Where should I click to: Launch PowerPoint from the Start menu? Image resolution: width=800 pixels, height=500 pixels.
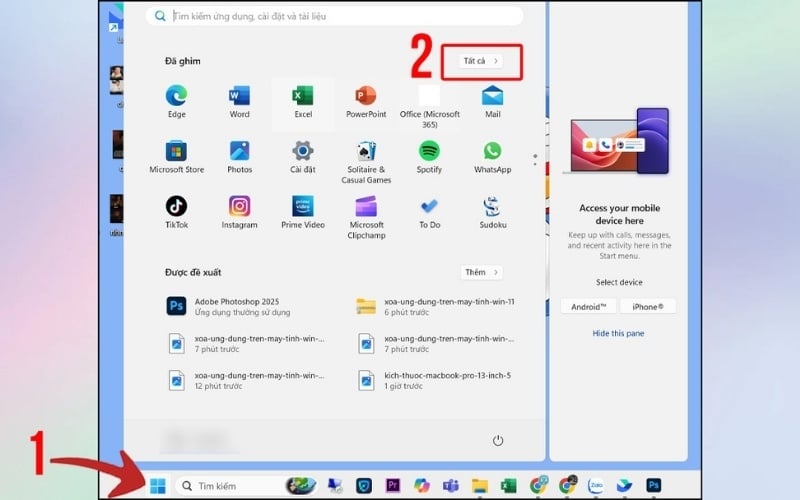click(366, 102)
